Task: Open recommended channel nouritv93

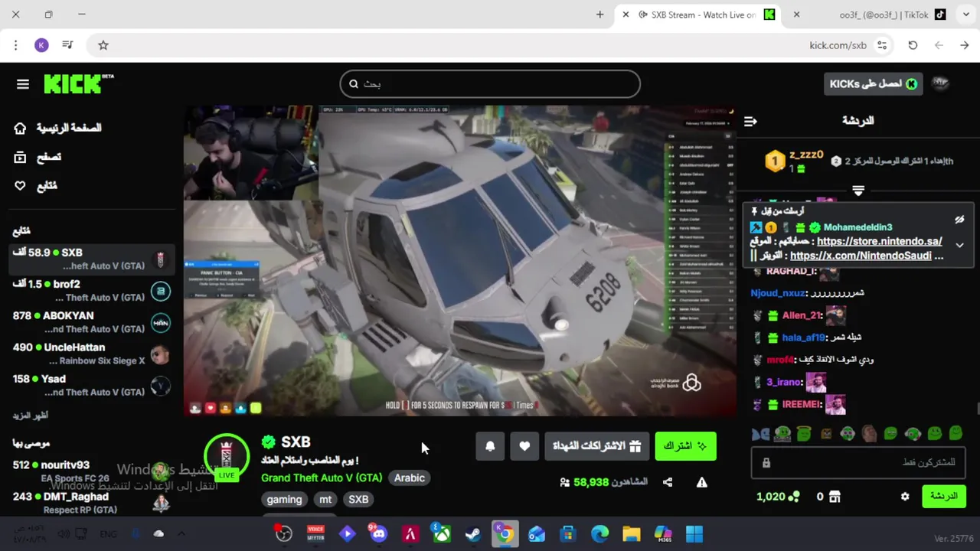Action: [x=92, y=471]
